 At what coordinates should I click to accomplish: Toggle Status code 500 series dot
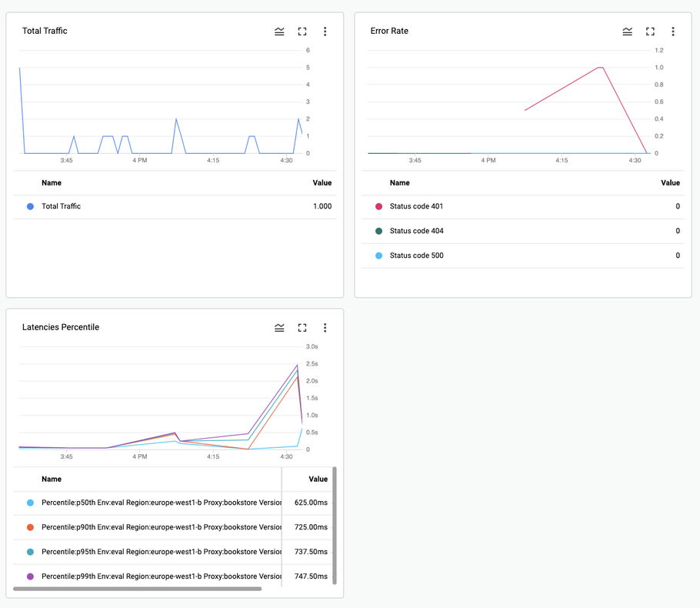point(378,256)
